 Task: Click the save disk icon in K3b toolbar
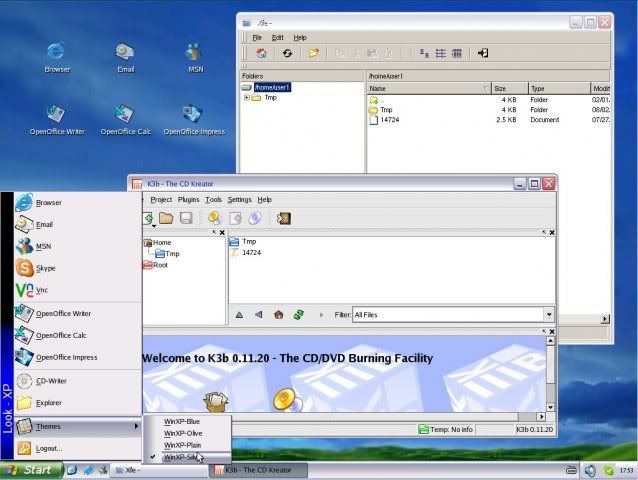click(x=186, y=218)
